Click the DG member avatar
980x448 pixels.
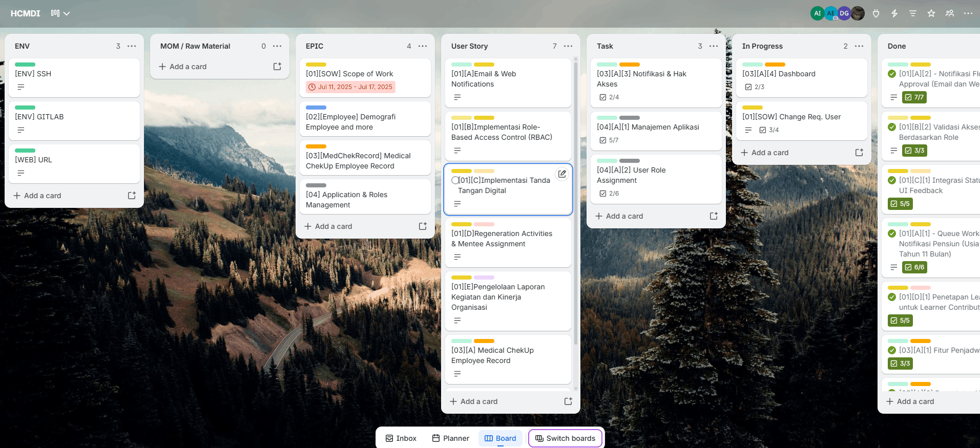tap(844, 13)
